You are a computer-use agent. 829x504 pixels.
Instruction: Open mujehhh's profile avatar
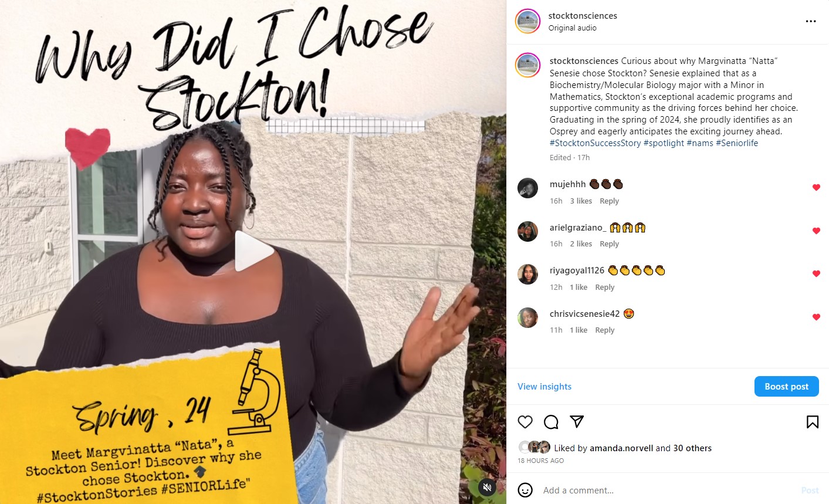(x=527, y=188)
